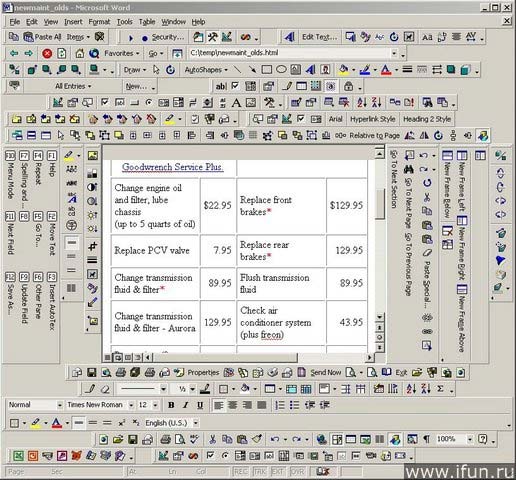The width and height of the screenshot is (516, 480).
Task: Click the checkbox control in Control Toolbox
Action: (105, 102)
